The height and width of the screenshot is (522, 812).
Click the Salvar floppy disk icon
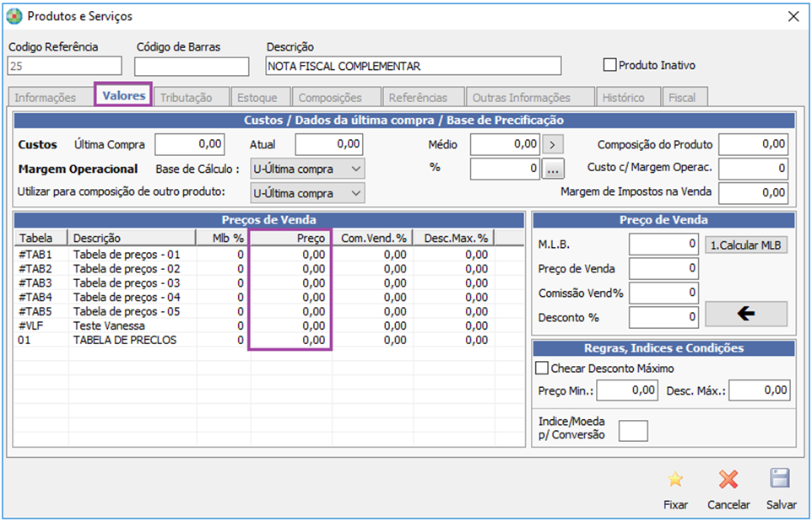[x=780, y=480]
